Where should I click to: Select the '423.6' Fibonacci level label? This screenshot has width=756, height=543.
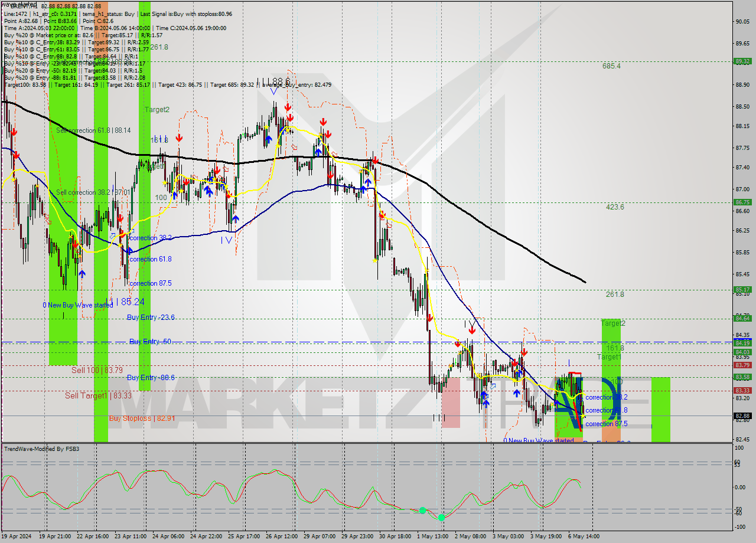pyautogui.click(x=615, y=207)
